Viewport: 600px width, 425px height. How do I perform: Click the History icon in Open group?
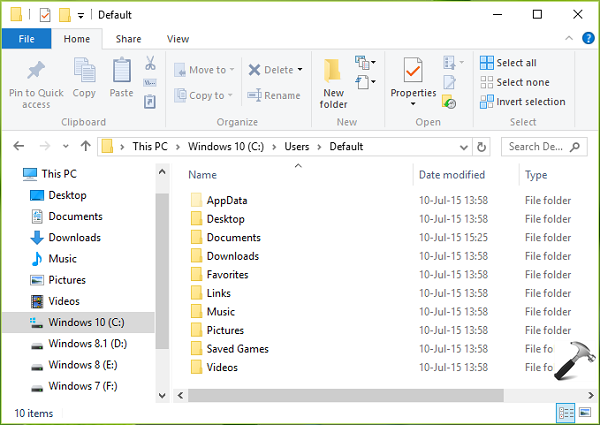tap(449, 102)
